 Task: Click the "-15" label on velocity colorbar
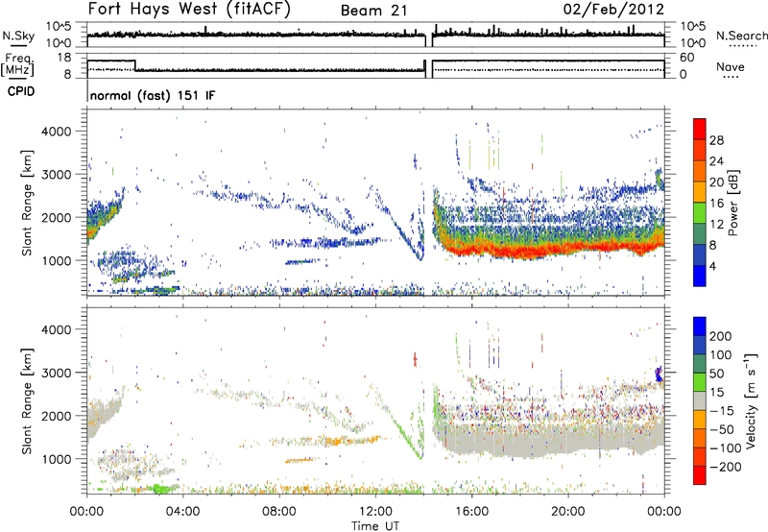(x=722, y=411)
